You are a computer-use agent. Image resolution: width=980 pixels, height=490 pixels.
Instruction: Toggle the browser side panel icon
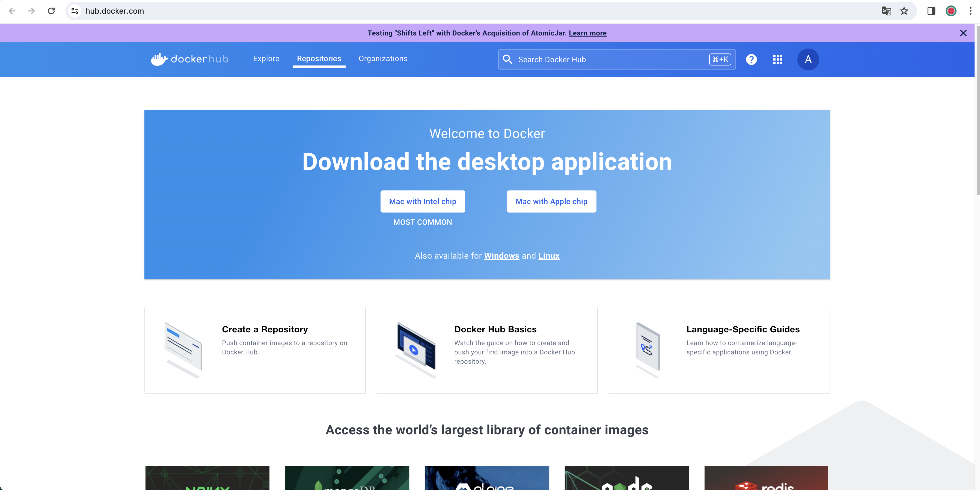pyautogui.click(x=931, y=11)
